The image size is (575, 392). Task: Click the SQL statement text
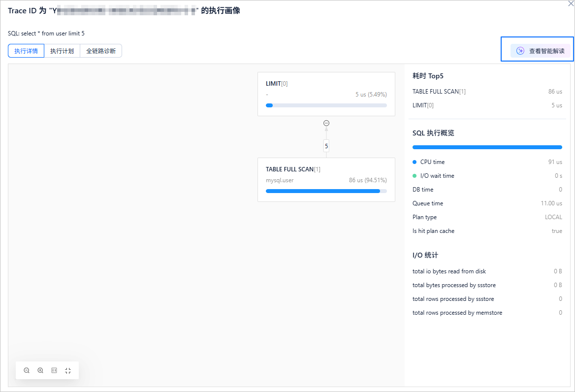(46, 33)
